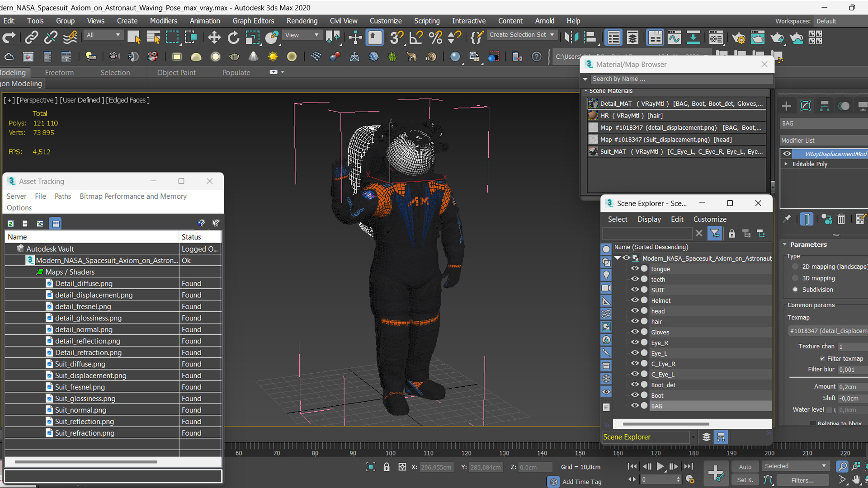Click Add Time Tag
868x488 pixels.
(x=582, y=482)
